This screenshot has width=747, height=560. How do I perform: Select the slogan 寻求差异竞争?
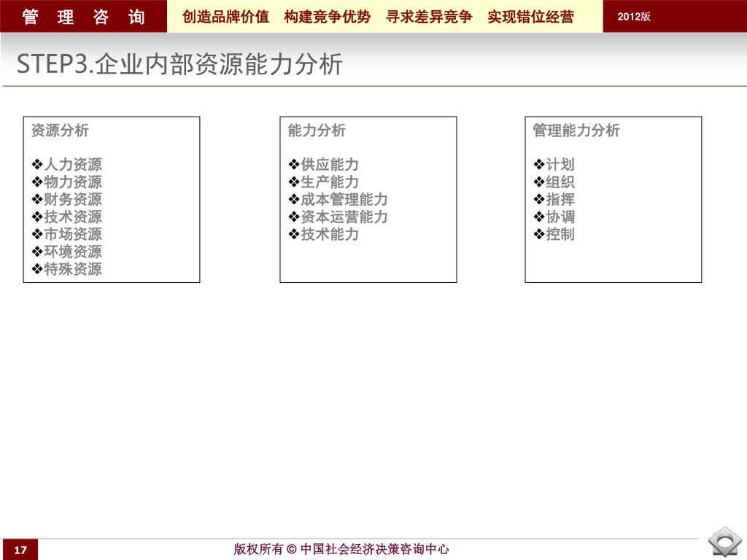coord(429,17)
